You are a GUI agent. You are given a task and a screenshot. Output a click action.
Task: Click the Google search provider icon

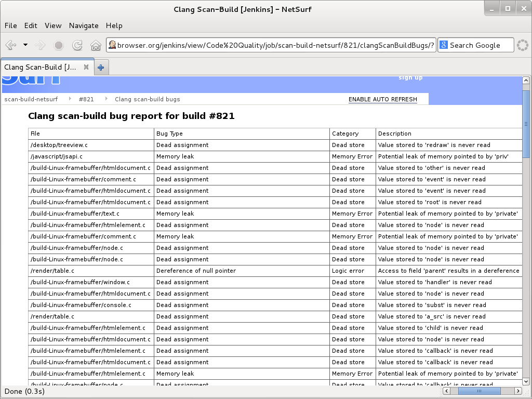[444, 45]
